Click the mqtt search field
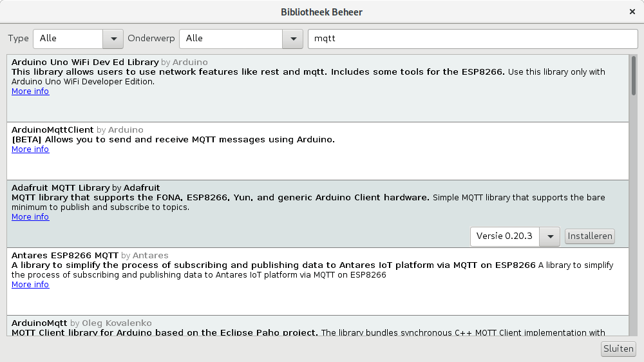Image resolution: width=644 pixels, height=362 pixels. point(472,39)
